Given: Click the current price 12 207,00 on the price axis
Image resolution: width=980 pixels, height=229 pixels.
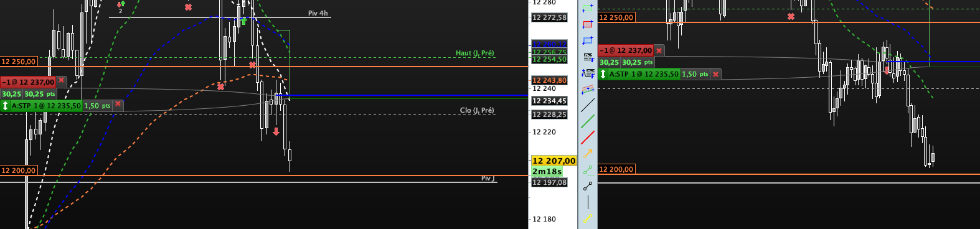Looking at the screenshot, I should [554, 161].
